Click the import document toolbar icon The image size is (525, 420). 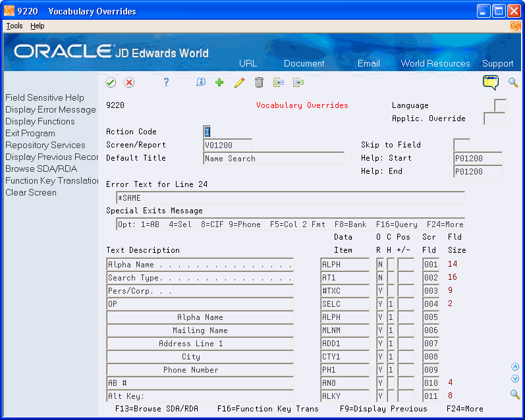pos(278,82)
